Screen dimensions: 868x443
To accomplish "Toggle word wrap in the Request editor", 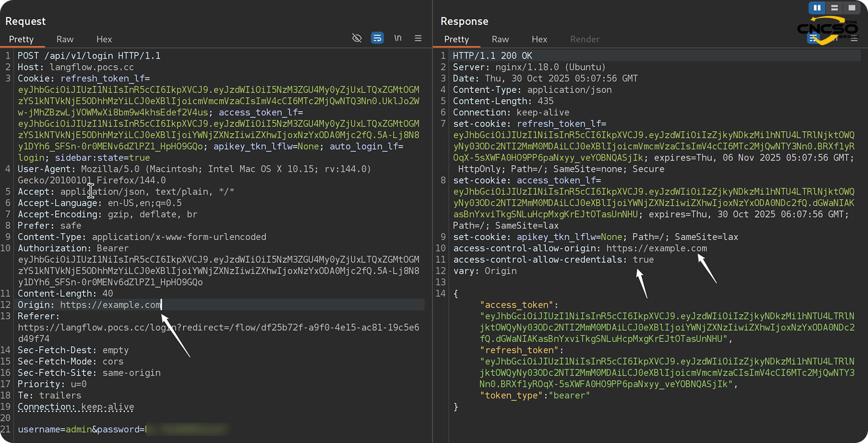I will pyautogui.click(x=377, y=38).
